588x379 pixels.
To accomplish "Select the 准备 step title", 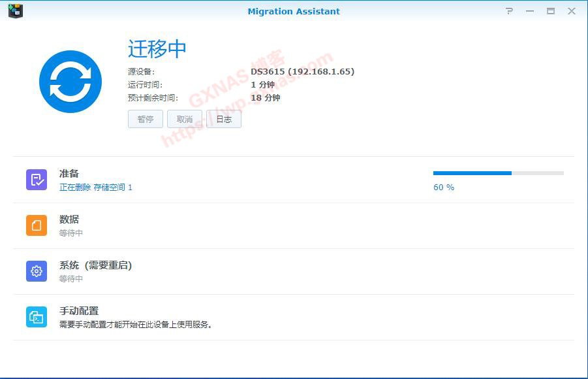I will pos(69,174).
